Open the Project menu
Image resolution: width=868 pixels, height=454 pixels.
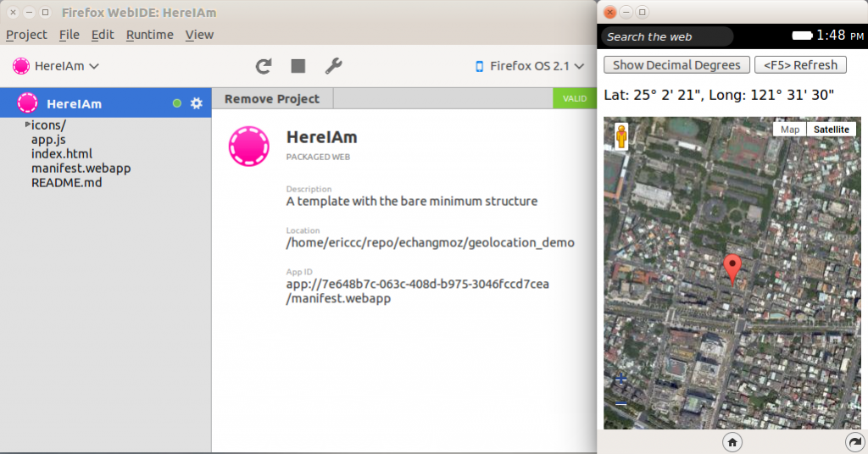(26, 35)
